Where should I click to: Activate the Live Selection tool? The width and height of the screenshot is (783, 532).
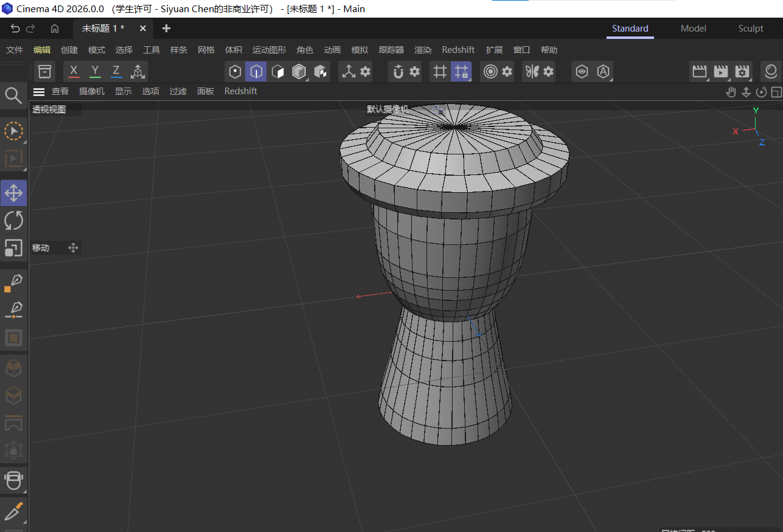(x=13, y=131)
